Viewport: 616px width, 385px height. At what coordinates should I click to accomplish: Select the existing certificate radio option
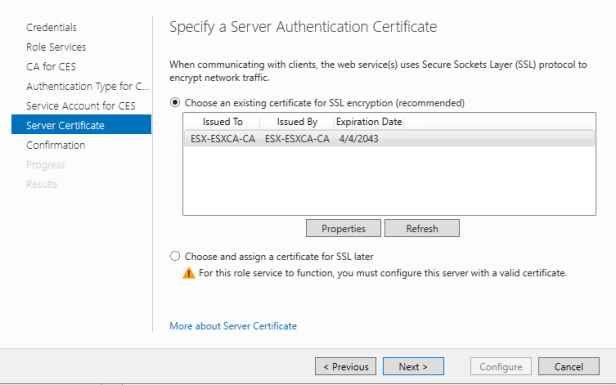point(175,103)
